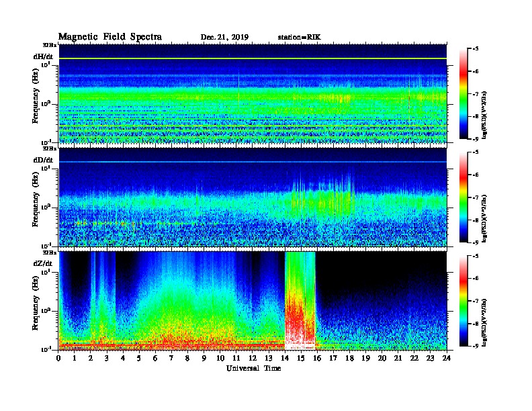Screen dimensions: 532x411
Task: Click the "-5" value on dH/dt color scale
Action: 476,49
